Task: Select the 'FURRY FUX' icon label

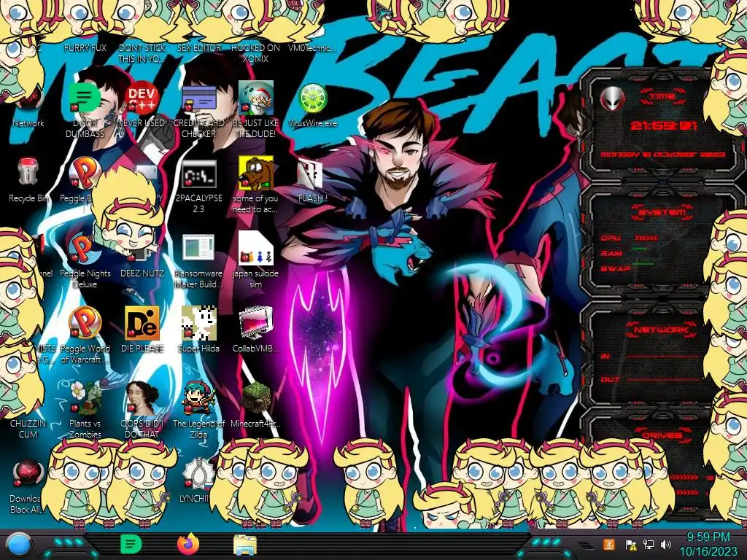Action: coord(85,47)
